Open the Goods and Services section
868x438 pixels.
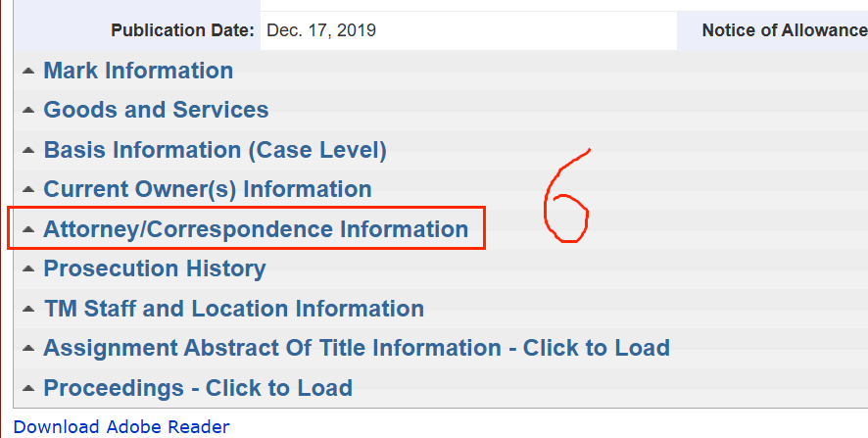pos(156,110)
